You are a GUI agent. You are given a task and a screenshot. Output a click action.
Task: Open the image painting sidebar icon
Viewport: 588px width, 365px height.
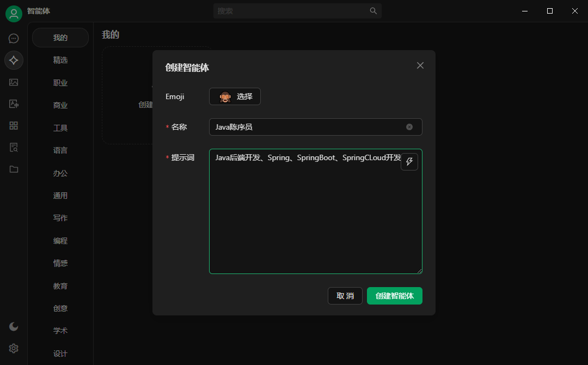14,82
